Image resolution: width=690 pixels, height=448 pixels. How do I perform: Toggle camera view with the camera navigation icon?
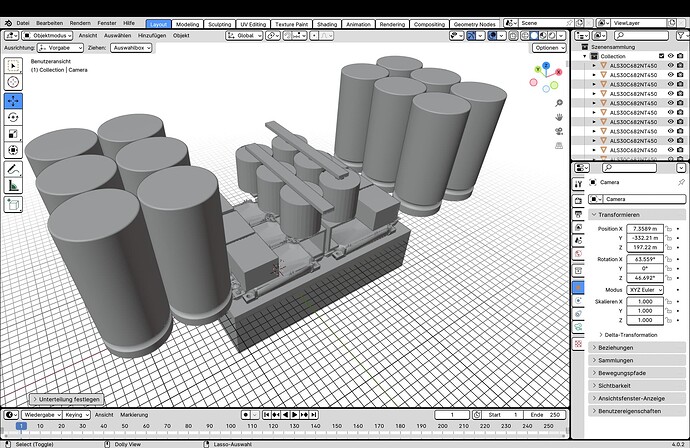tap(559, 131)
